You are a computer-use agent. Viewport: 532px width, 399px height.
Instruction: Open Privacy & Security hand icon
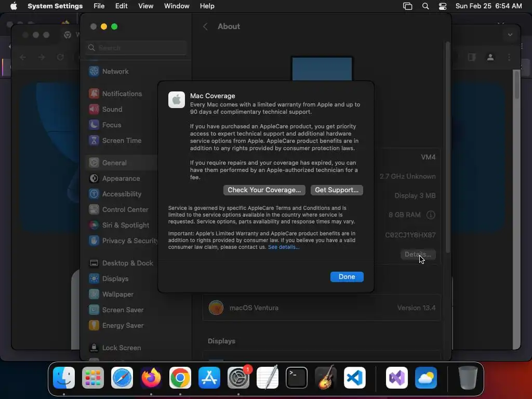pos(94,241)
